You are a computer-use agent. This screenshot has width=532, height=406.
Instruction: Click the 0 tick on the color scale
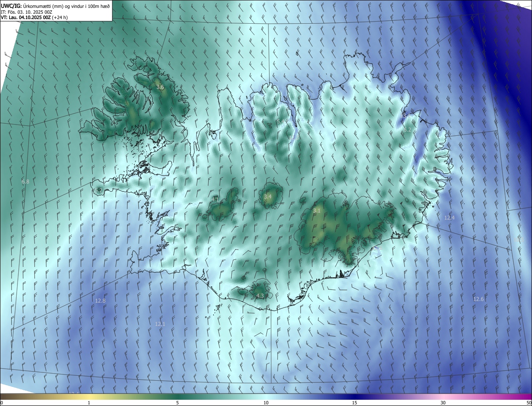(2, 403)
